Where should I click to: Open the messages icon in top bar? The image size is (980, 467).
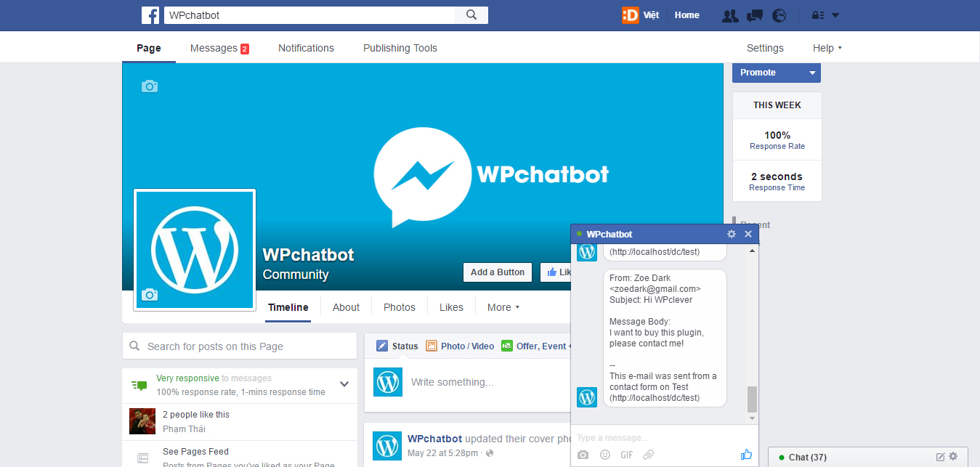click(755, 15)
